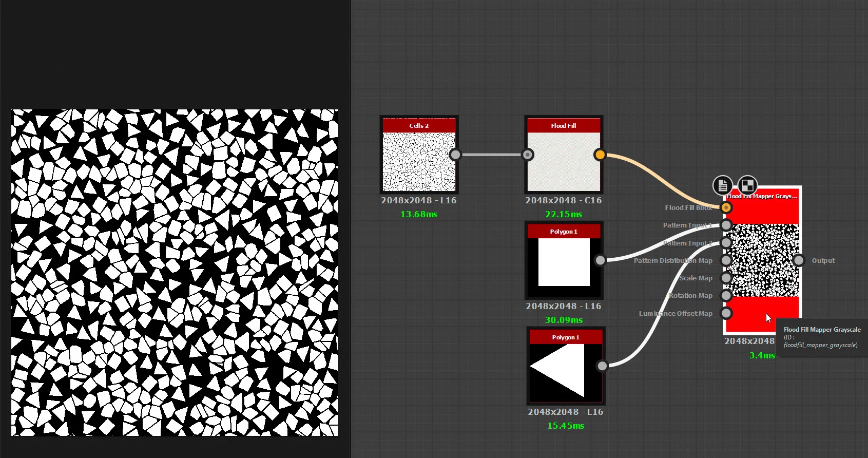This screenshot has height=458, width=868.
Task: Click the Flood Fill node input connector
Action: tap(528, 155)
